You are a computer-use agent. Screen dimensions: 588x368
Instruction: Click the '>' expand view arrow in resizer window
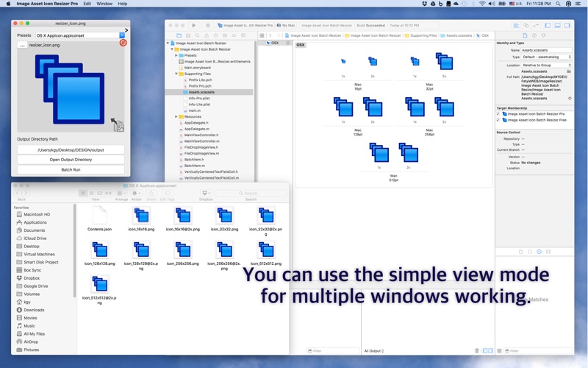pyautogui.click(x=126, y=30)
